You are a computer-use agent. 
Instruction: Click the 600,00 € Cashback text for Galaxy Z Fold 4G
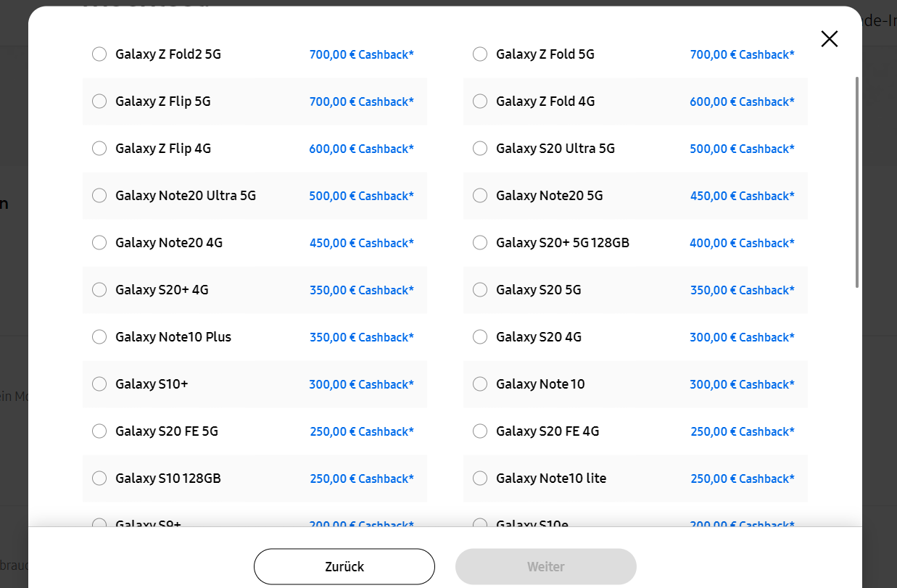[743, 102]
